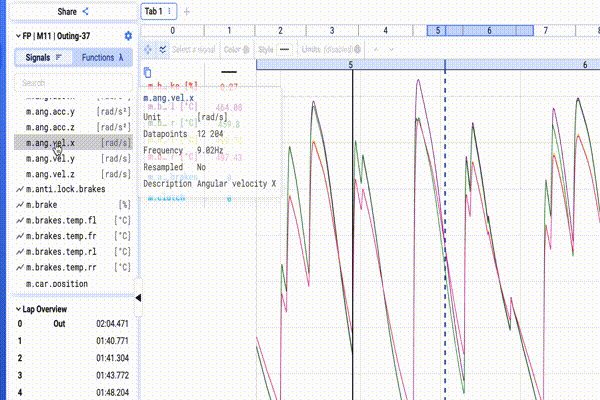Select signal m.ang.acc.z

click(73, 127)
